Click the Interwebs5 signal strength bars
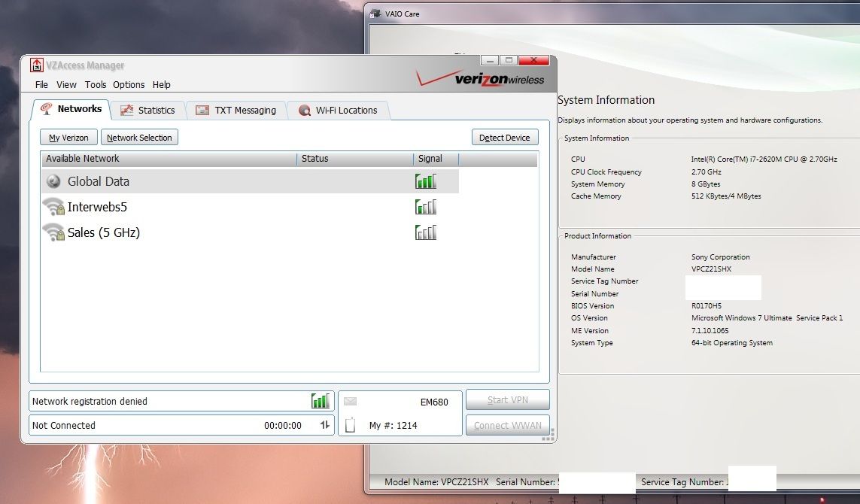The image size is (860, 504). coord(426,207)
